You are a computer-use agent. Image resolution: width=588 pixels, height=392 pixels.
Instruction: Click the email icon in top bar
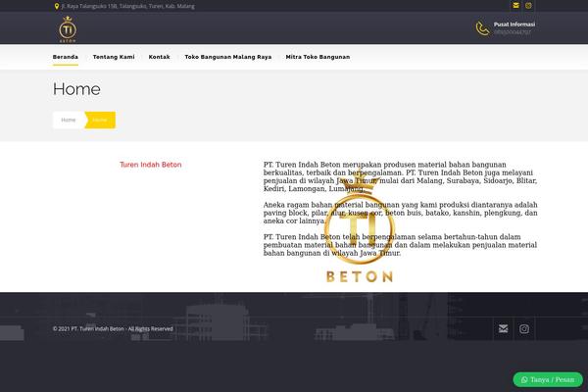coord(516,5)
